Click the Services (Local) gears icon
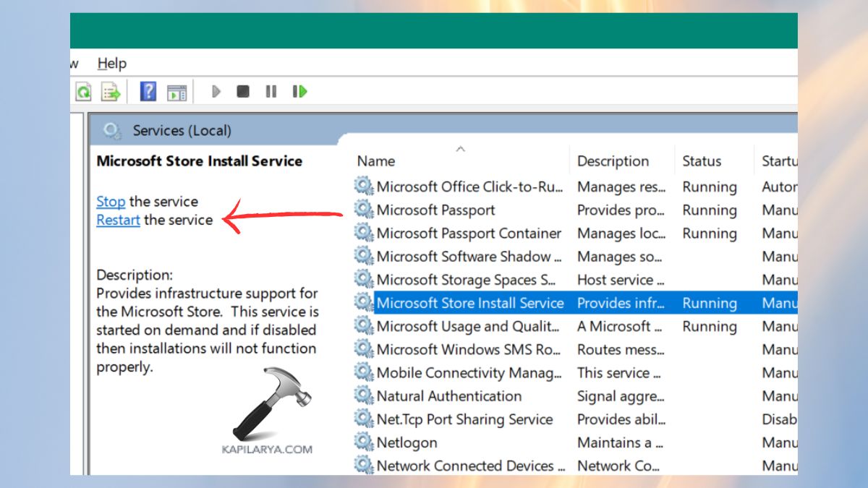The height and width of the screenshot is (488, 868). (x=112, y=130)
